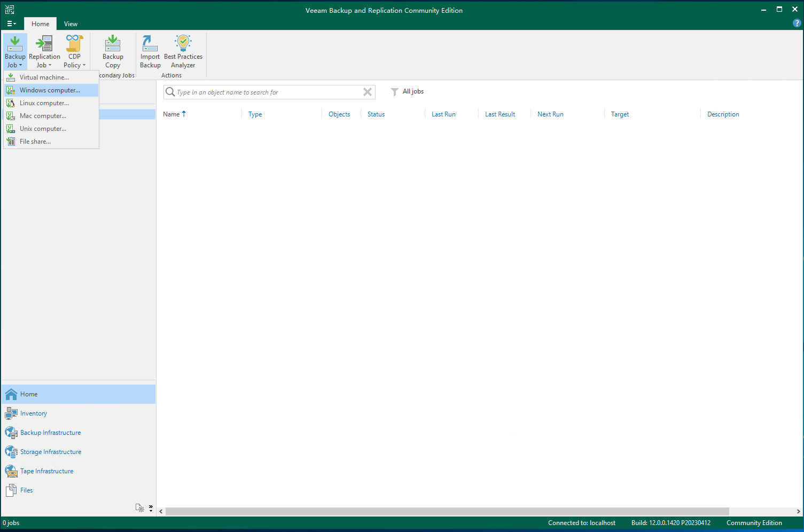Screen dimensions: 804x532
Task: Click the job search input field
Action: click(269, 92)
